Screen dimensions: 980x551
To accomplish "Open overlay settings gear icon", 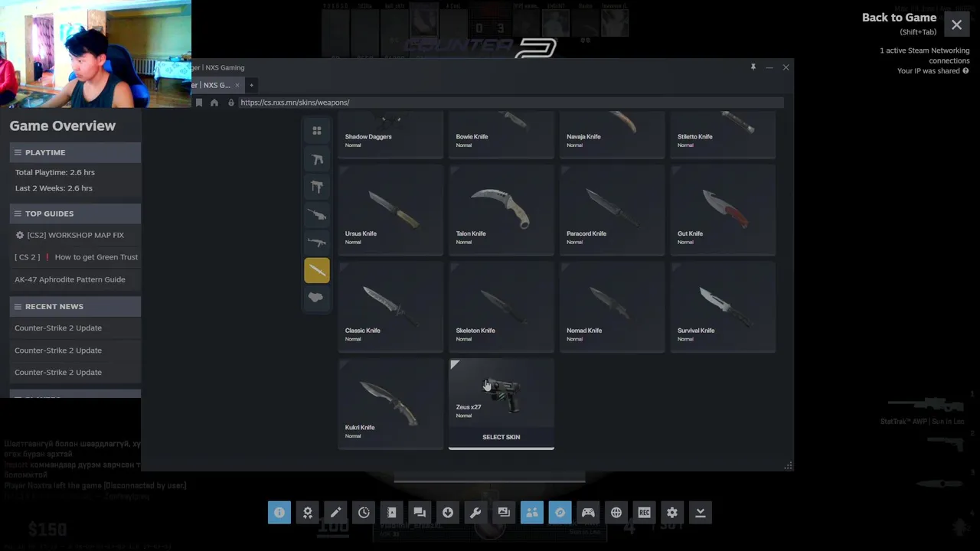I will [x=672, y=513].
